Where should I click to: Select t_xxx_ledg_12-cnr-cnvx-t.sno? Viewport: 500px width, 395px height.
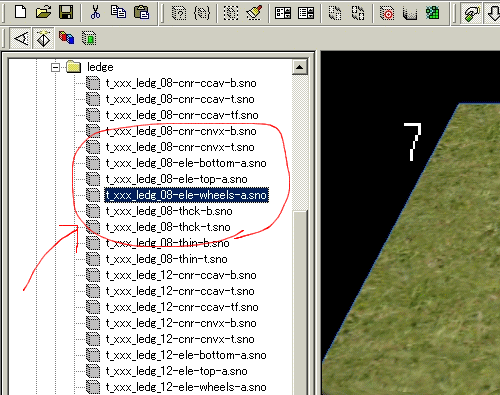click(180, 339)
